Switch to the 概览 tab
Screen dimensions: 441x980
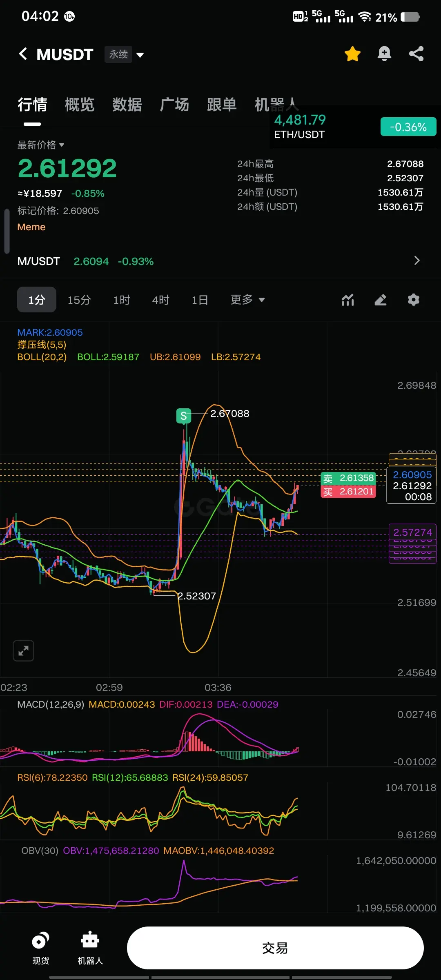pos(80,105)
